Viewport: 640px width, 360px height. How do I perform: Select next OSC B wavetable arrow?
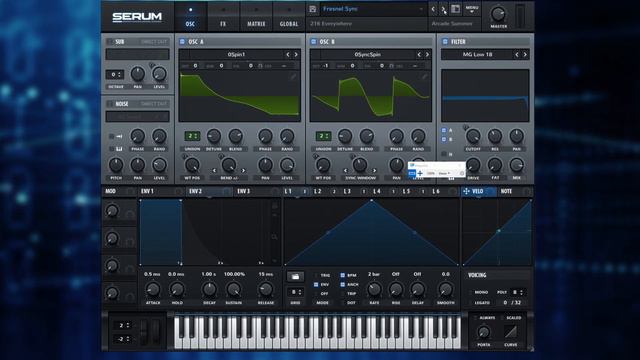(427, 54)
